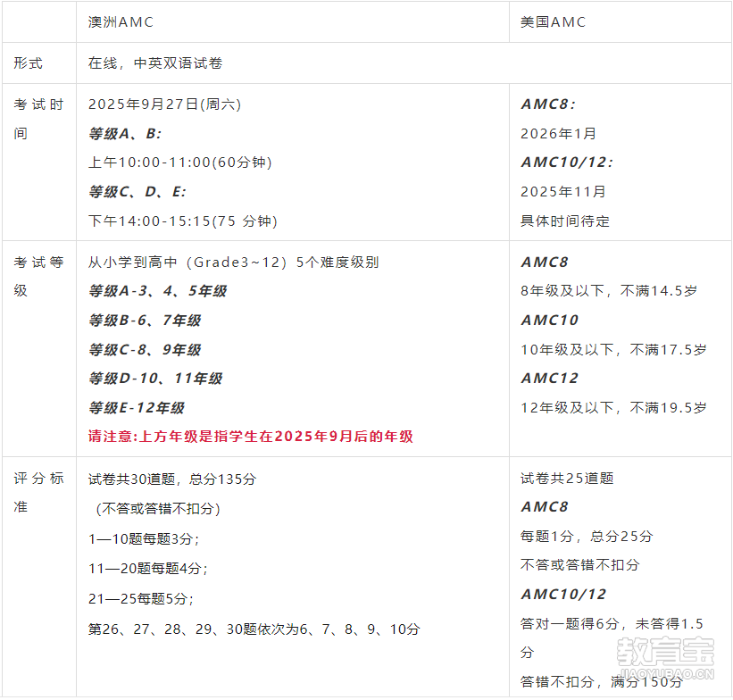Select the line '21—25每题5分;'

141,598
